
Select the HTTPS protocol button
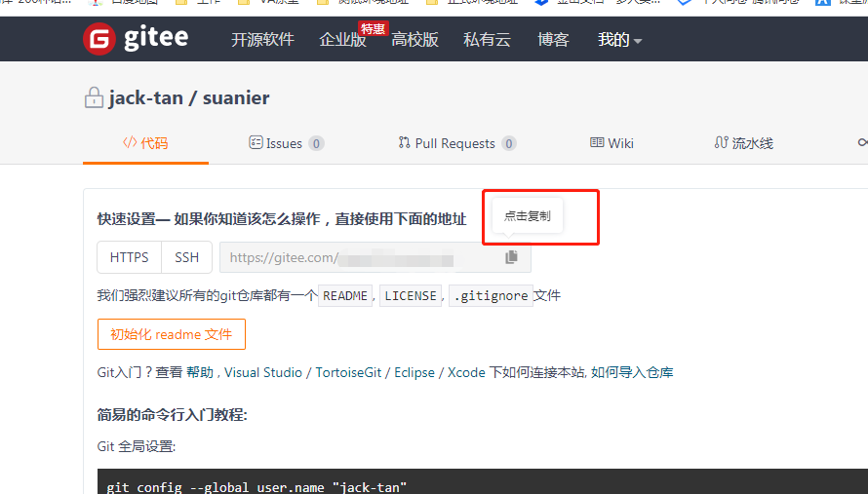(x=129, y=257)
